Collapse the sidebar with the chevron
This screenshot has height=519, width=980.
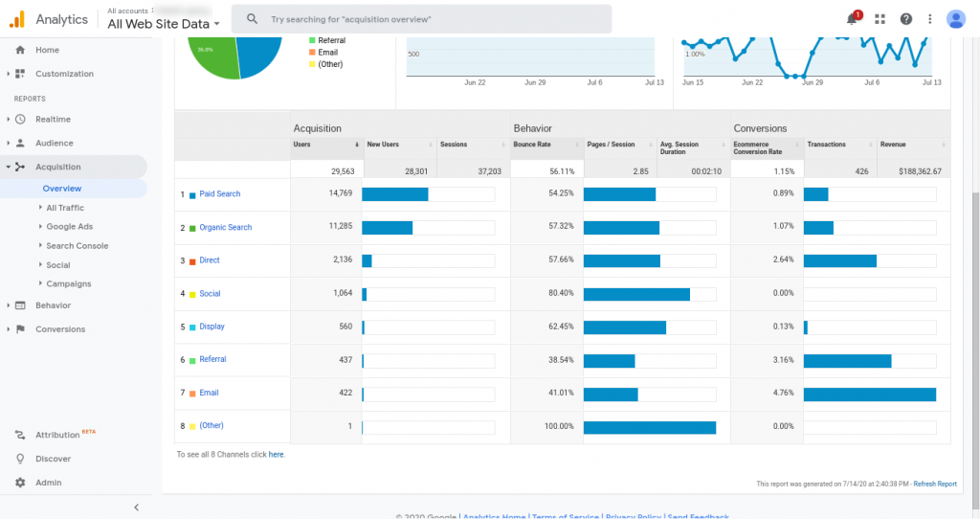tap(136, 508)
